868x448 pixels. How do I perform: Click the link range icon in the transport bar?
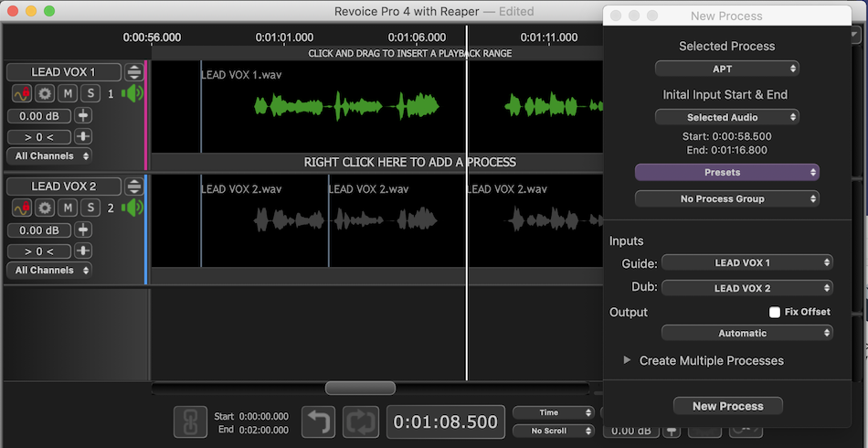point(191,421)
